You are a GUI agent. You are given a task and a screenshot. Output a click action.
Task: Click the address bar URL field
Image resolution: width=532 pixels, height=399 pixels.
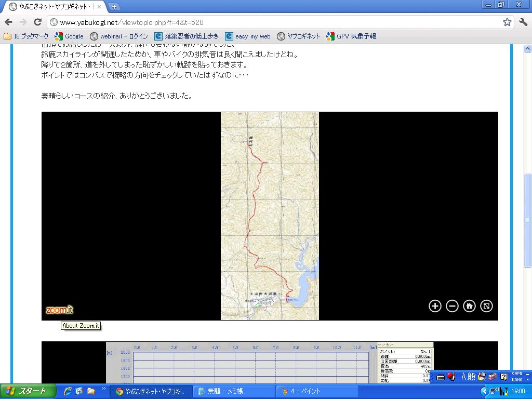coord(275,22)
